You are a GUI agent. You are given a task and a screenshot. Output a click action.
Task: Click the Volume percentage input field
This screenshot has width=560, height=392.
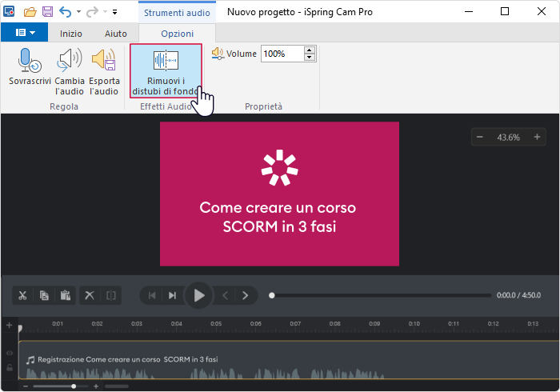[282, 54]
